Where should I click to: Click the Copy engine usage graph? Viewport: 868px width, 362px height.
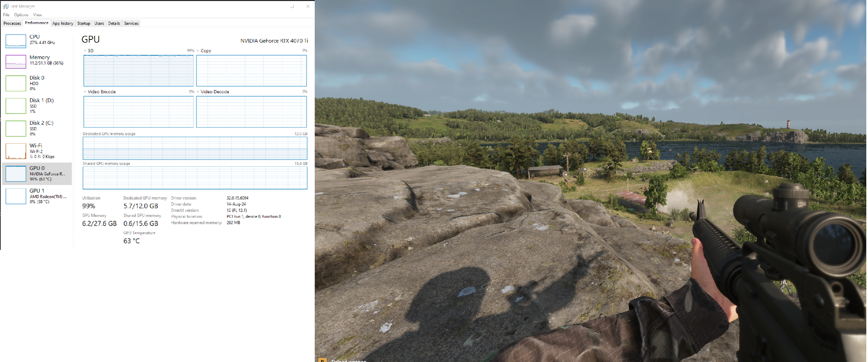click(x=252, y=71)
